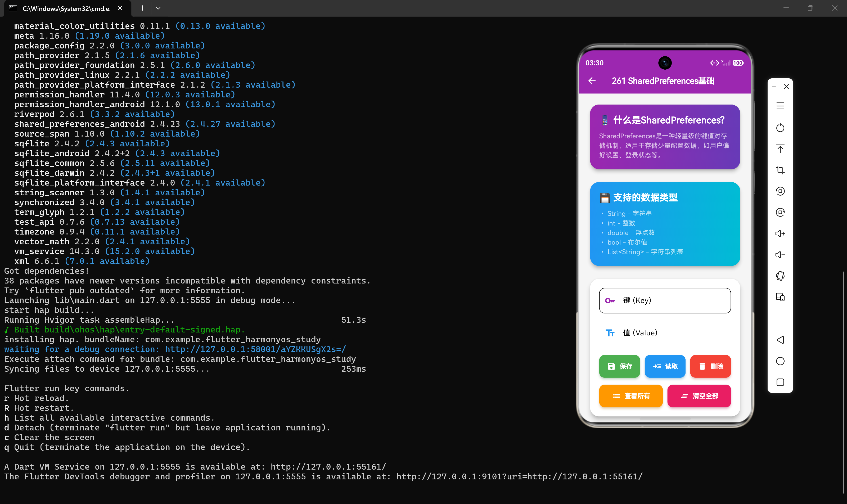Click the shake device icon
Viewport: 847px width, 504px height.
tap(780, 276)
